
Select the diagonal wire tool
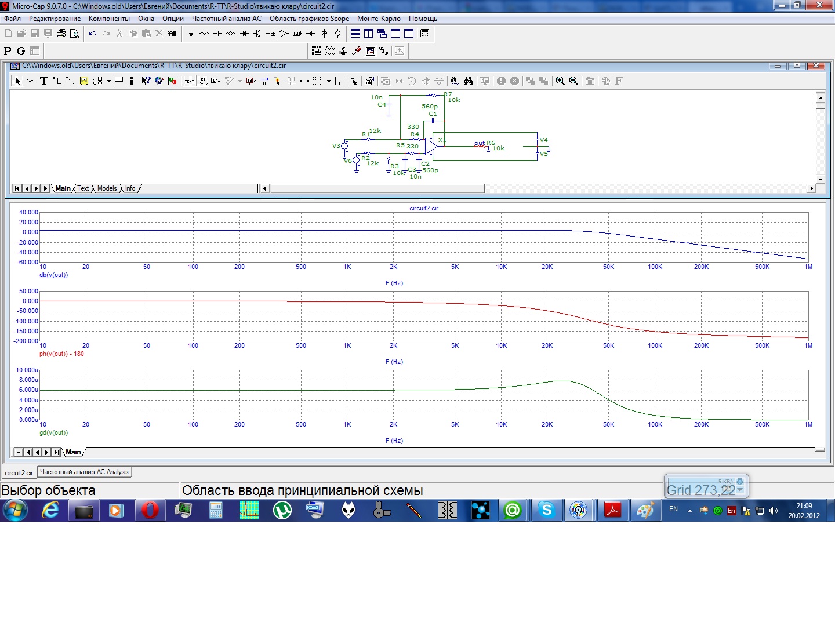pyautogui.click(x=70, y=81)
